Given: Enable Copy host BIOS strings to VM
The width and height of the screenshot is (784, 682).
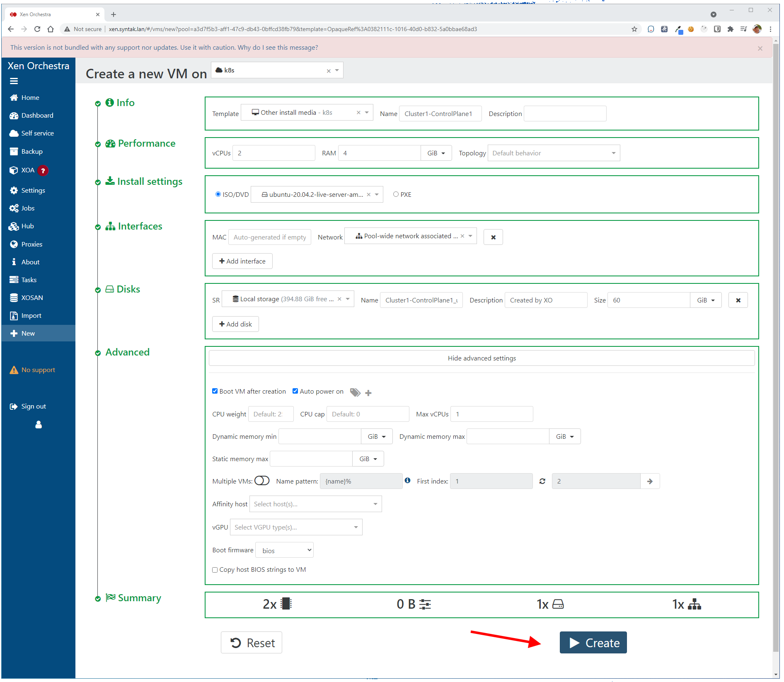Looking at the screenshot, I should (215, 570).
